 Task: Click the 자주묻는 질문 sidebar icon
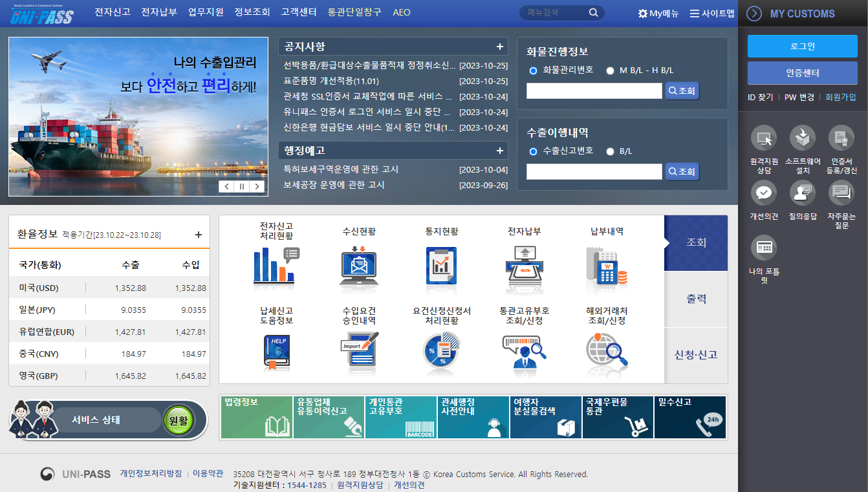click(x=841, y=193)
